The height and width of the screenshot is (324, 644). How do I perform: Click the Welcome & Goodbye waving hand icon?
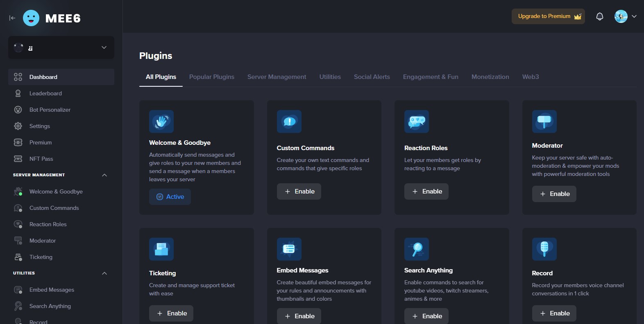[x=161, y=122]
